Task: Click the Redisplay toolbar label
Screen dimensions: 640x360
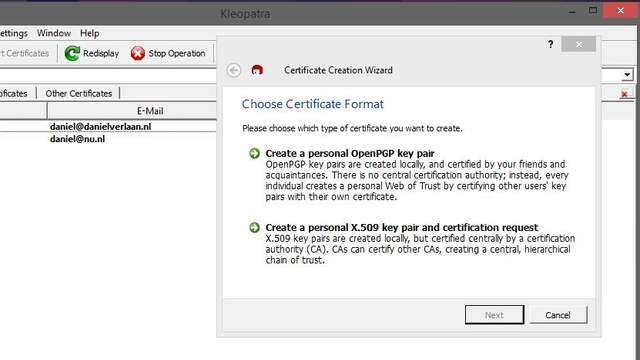Action: click(101, 53)
